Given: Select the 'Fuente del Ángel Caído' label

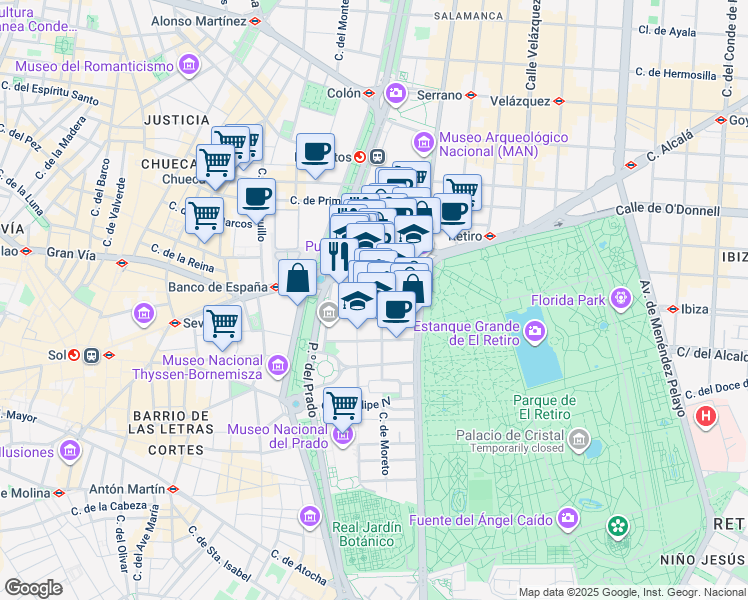Looking at the screenshot, I should (x=481, y=520).
